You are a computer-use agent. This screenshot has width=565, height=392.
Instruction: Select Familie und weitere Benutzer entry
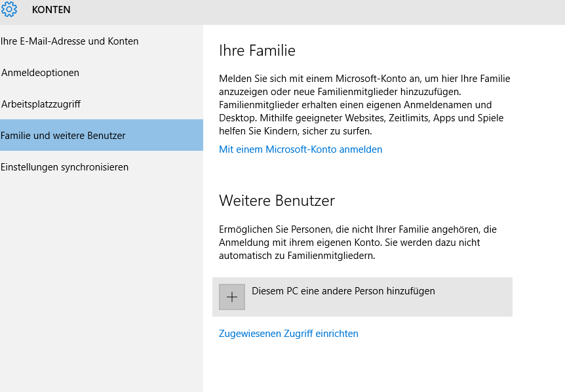64,136
